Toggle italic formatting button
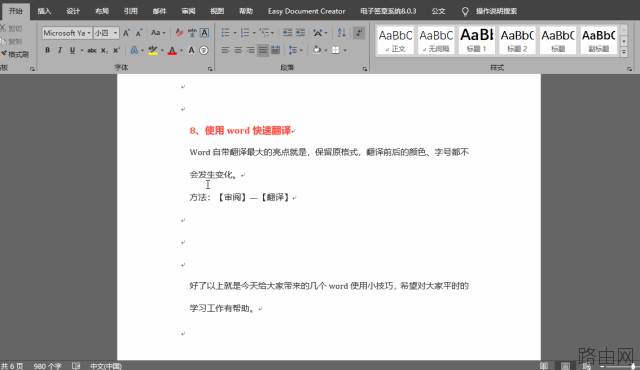640x370 pixels. click(60, 50)
